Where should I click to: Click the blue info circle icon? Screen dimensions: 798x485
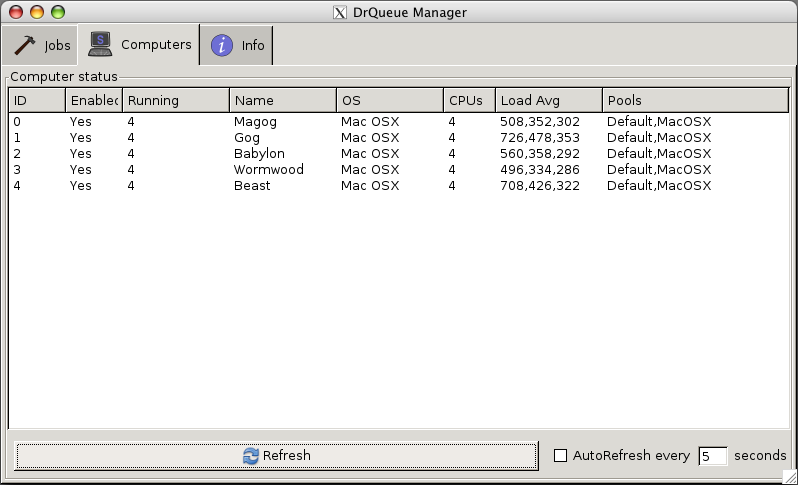[x=222, y=45]
